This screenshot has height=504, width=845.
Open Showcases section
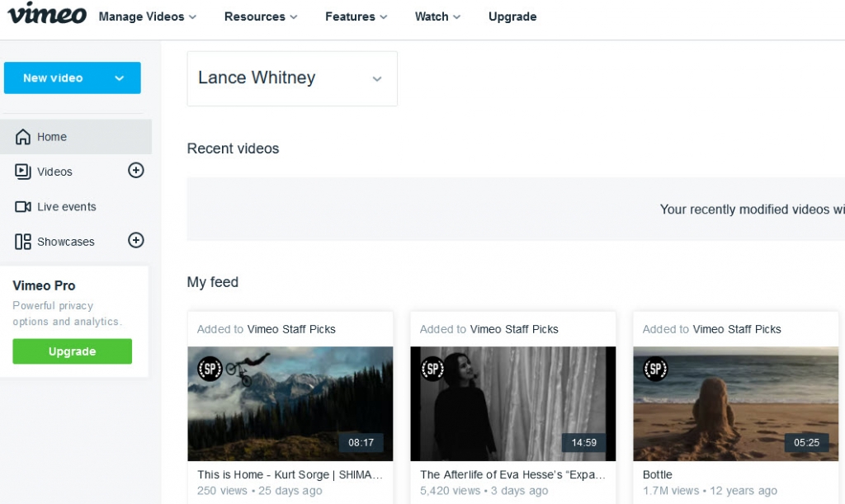pos(66,241)
